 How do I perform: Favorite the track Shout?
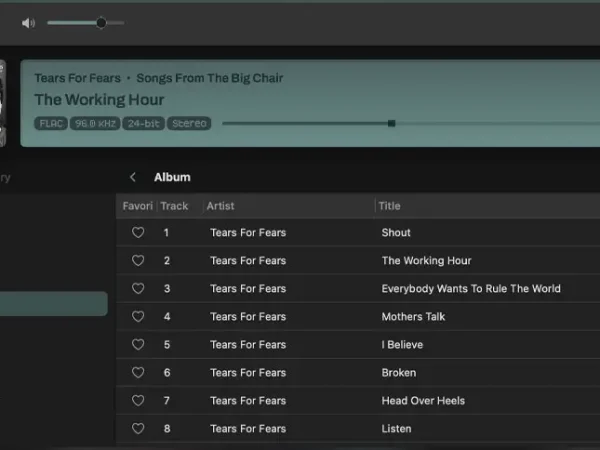coord(138,232)
